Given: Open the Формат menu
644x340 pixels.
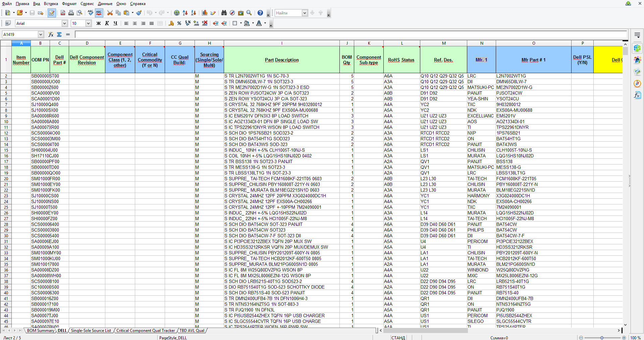Looking at the screenshot, I should (69, 4).
